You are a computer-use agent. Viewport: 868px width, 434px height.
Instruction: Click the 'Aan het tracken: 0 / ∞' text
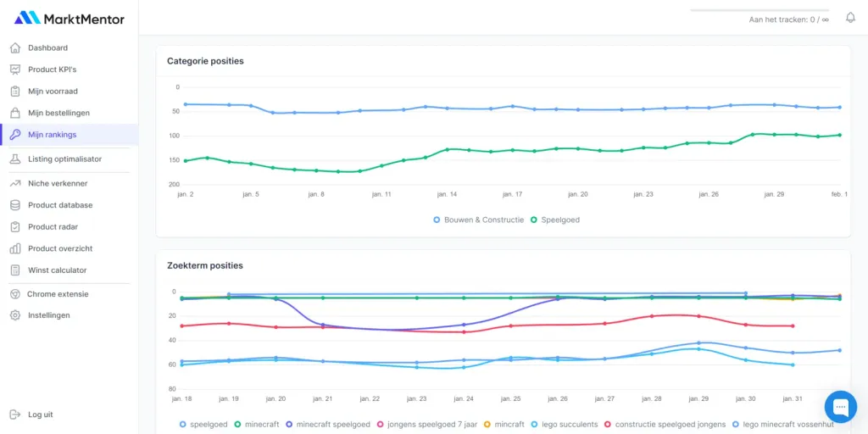coord(789,19)
